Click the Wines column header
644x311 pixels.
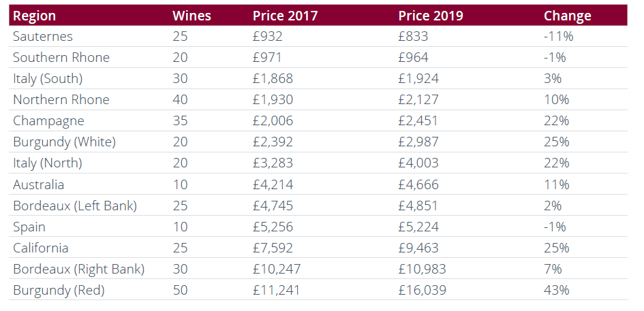191,16
